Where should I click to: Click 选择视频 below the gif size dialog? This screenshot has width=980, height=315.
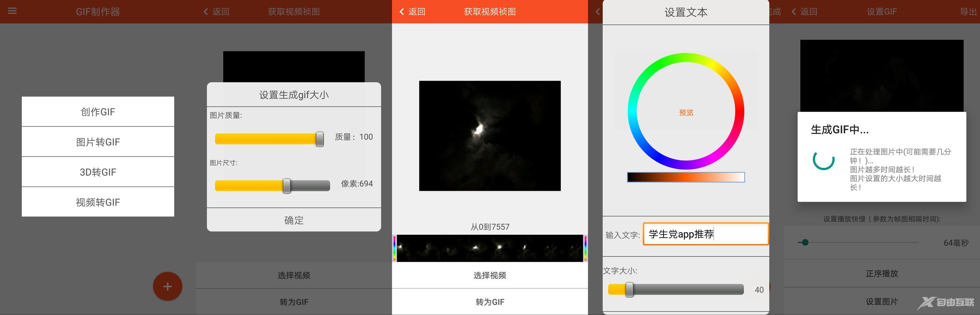294,275
